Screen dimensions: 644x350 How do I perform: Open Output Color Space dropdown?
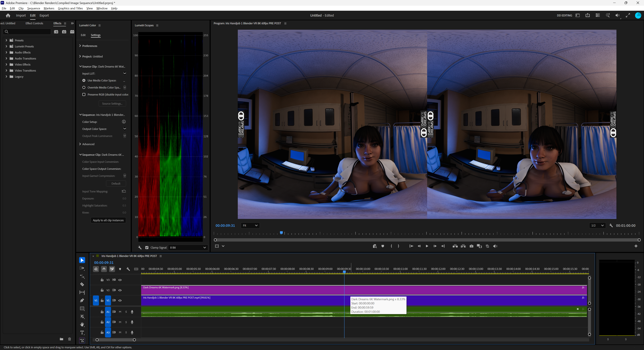click(124, 129)
